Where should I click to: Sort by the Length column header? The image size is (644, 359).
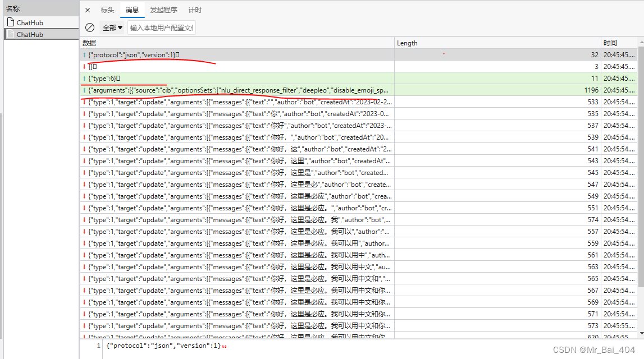(498, 43)
